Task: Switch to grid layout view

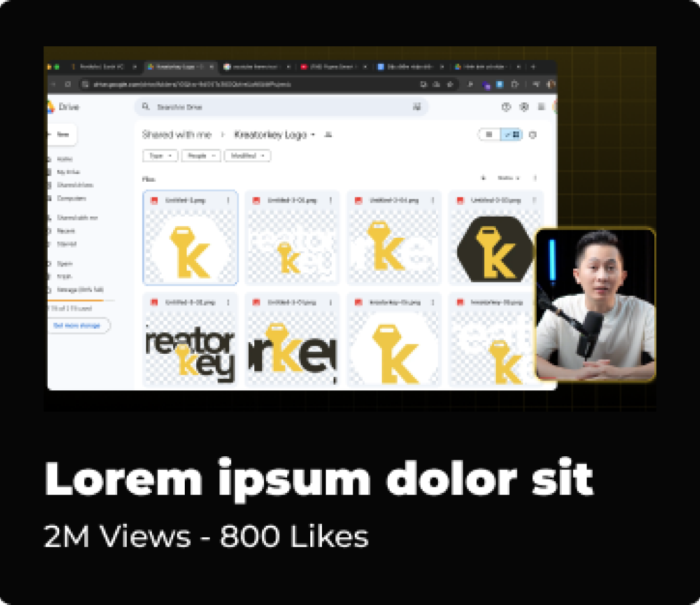Action: [x=512, y=134]
